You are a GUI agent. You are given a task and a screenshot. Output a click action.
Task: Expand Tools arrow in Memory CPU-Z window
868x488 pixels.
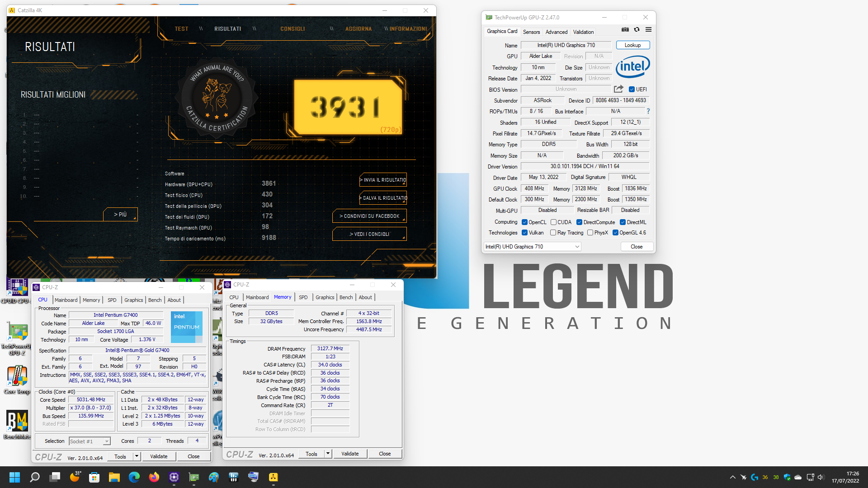328,454
